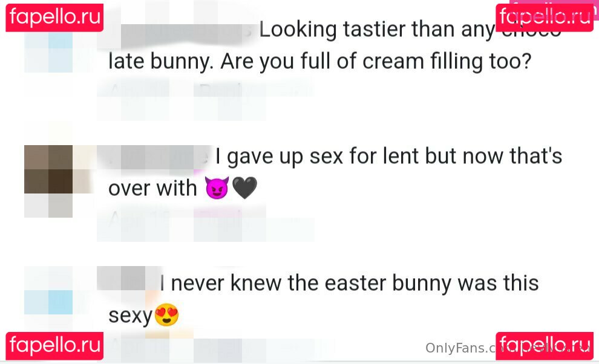This screenshot has width=599, height=364.
Task: Click the black heart emoji
Action: (245, 189)
